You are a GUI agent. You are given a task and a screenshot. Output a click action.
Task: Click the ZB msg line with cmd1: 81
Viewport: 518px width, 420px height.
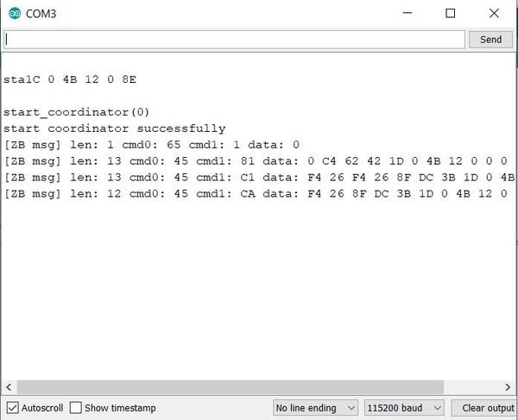point(256,161)
